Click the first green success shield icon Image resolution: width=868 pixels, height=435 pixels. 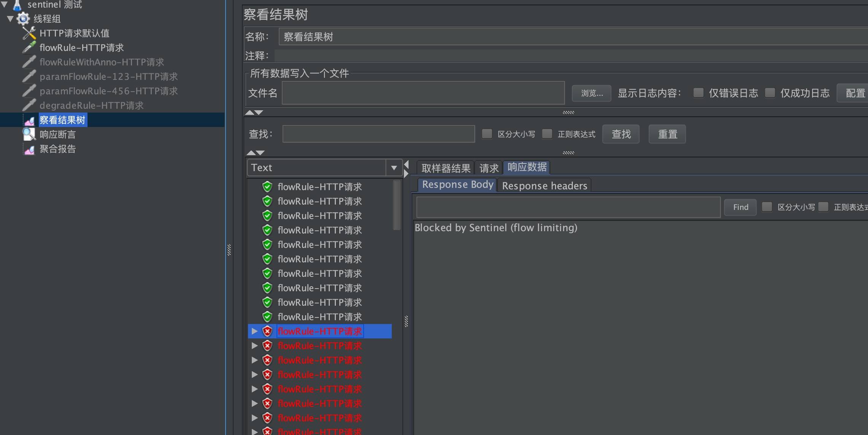(x=267, y=187)
